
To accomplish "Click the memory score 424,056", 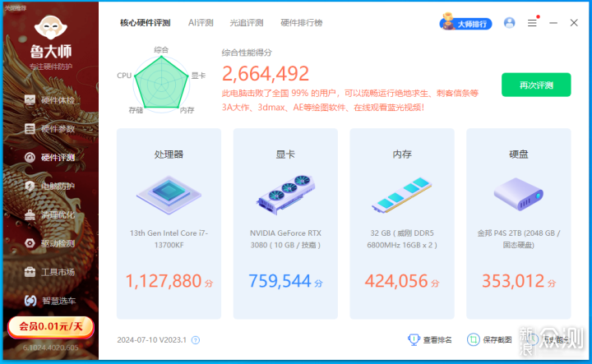I will [396, 281].
